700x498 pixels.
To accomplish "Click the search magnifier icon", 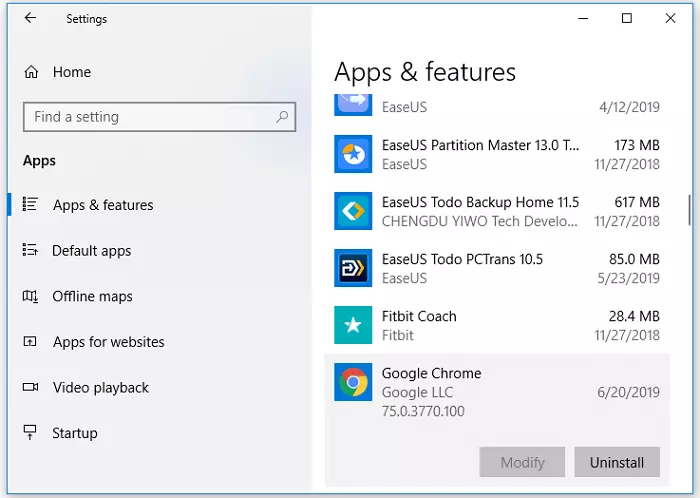I will click(282, 117).
